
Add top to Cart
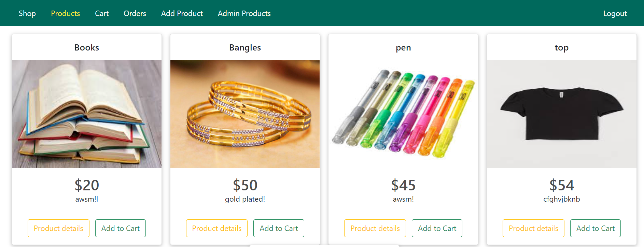(596, 228)
